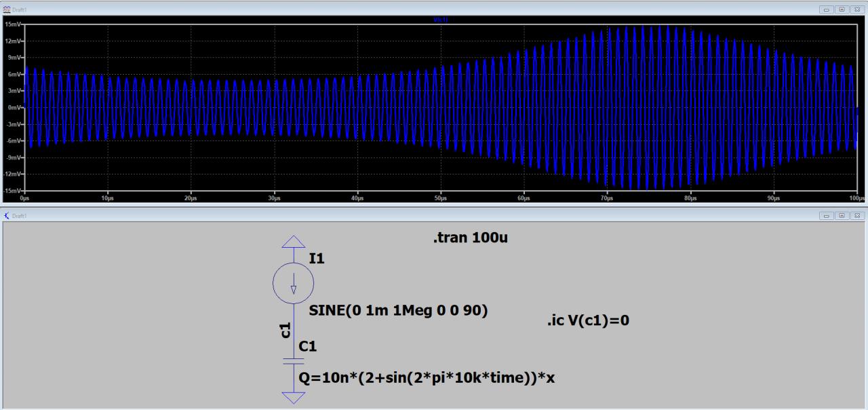This screenshot has height=410, width=868.
Task: Maximize the schematic window
Action: [842, 215]
